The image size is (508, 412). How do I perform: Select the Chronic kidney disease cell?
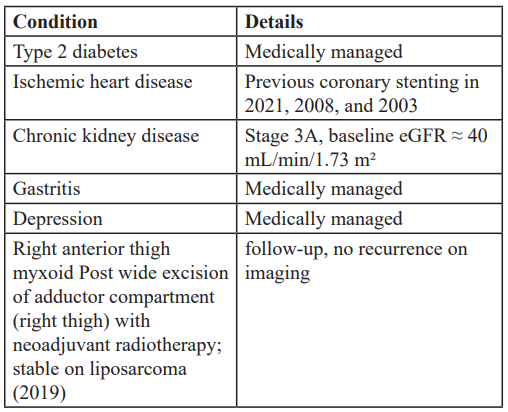click(x=120, y=147)
